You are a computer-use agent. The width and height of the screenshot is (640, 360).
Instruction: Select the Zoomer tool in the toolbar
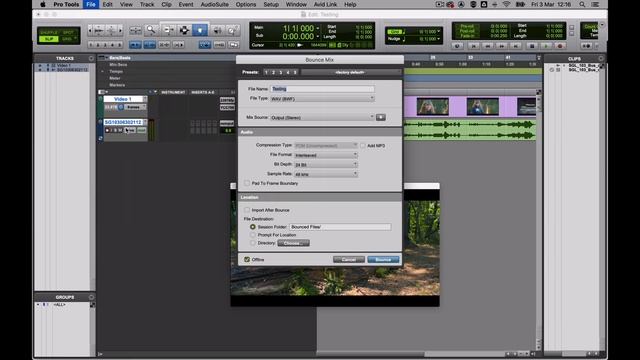coord(151,30)
